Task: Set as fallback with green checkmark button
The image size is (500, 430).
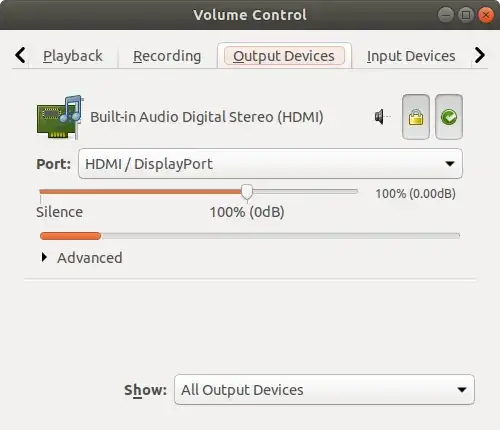Action: click(449, 117)
